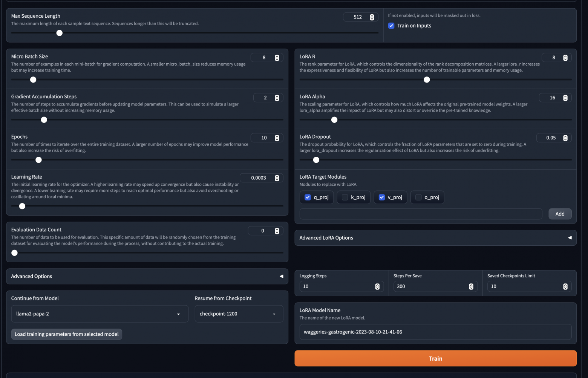Disable the v_proj target module
588x378 pixels.
tap(381, 197)
